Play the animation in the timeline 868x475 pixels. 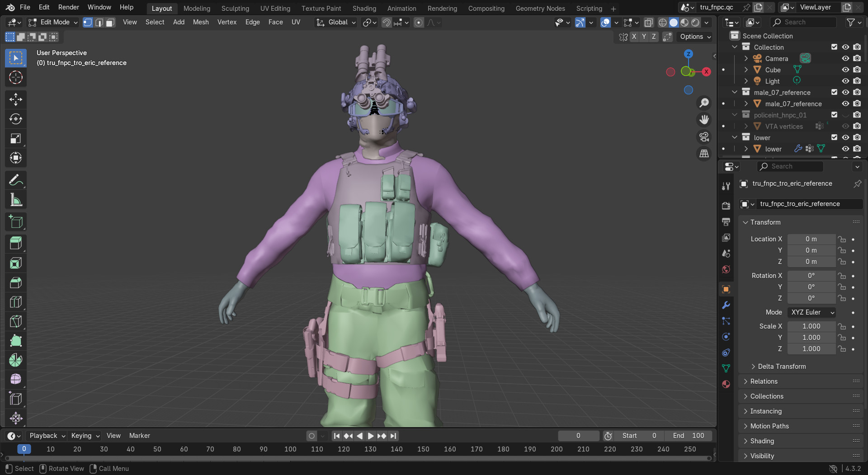click(x=370, y=436)
